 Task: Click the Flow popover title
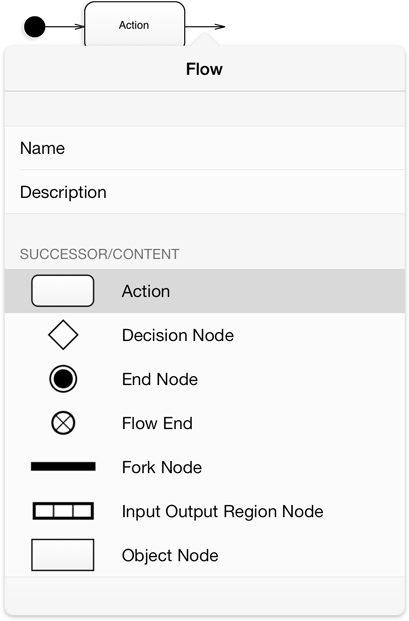(204, 69)
